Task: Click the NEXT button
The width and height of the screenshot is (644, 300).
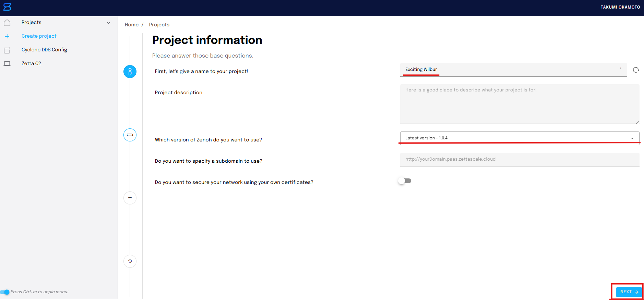Action: click(x=629, y=292)
